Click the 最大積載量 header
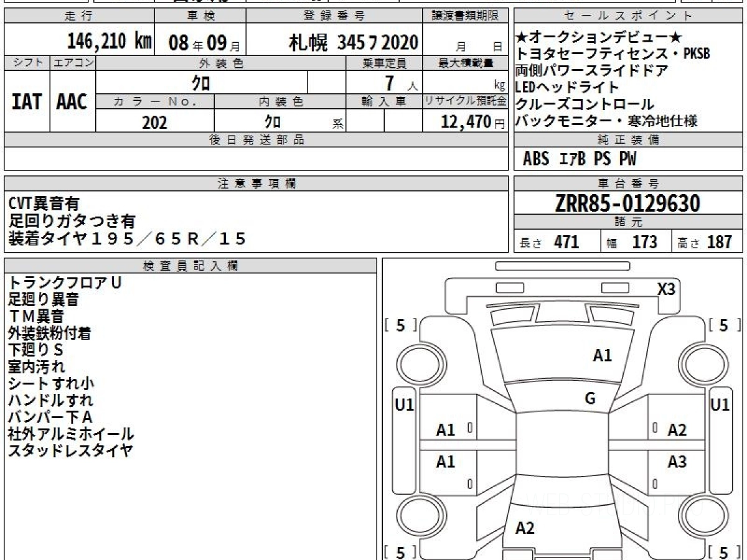Screen dimensions: 747x560 [466, 63]
